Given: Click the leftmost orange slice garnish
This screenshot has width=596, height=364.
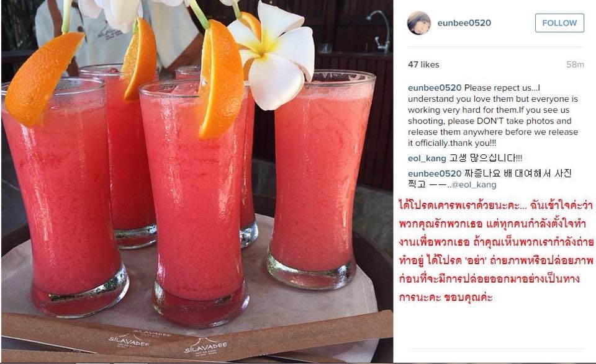Looking at the screenshot, I should click(42, 78).
